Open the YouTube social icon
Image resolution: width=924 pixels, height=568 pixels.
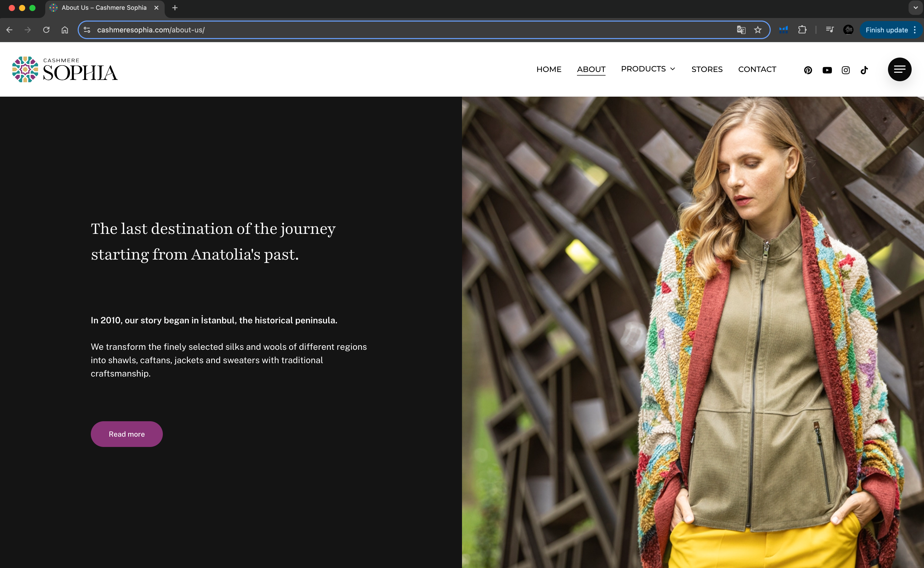tap(827, 70)
